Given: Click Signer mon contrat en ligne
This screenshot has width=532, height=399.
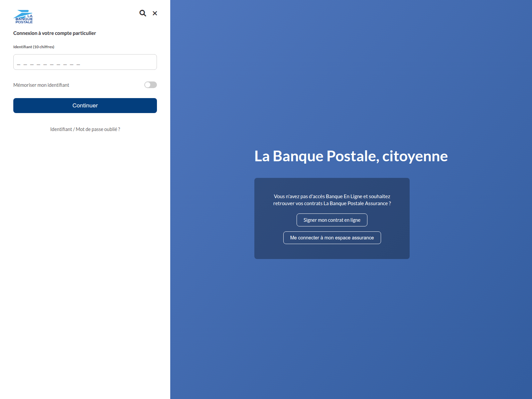Looking at the screenshot, I should point(332,220).
